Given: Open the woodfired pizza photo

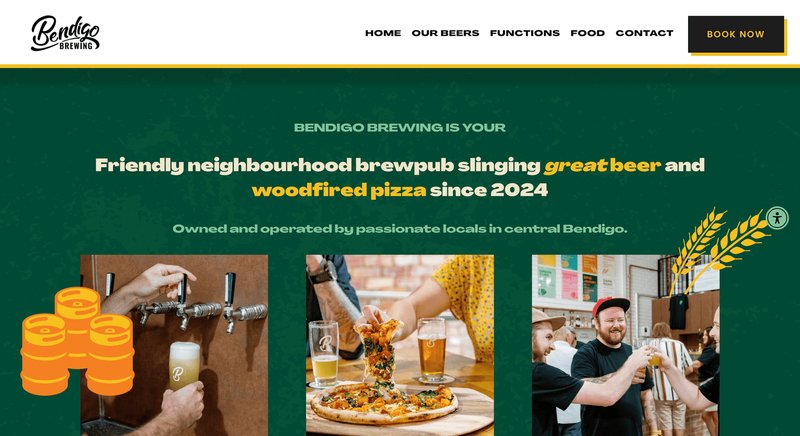Looking at the screenshot, I should click(x=399, y=345).
